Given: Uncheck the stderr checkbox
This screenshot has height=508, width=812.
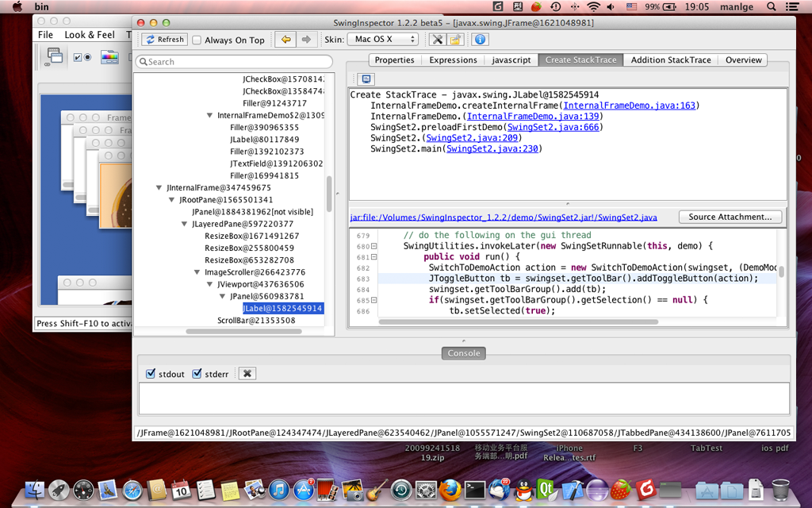Looking at the screenshot, I should 197,374.
